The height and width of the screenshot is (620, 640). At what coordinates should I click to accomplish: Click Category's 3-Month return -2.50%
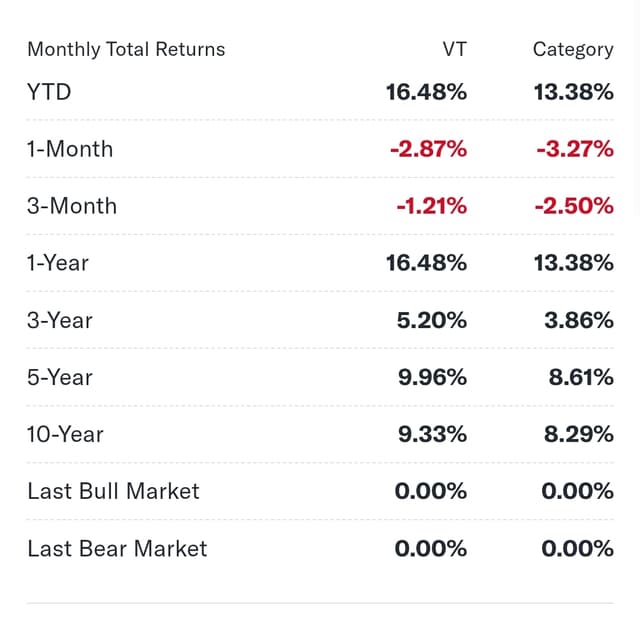coord(574,206)
